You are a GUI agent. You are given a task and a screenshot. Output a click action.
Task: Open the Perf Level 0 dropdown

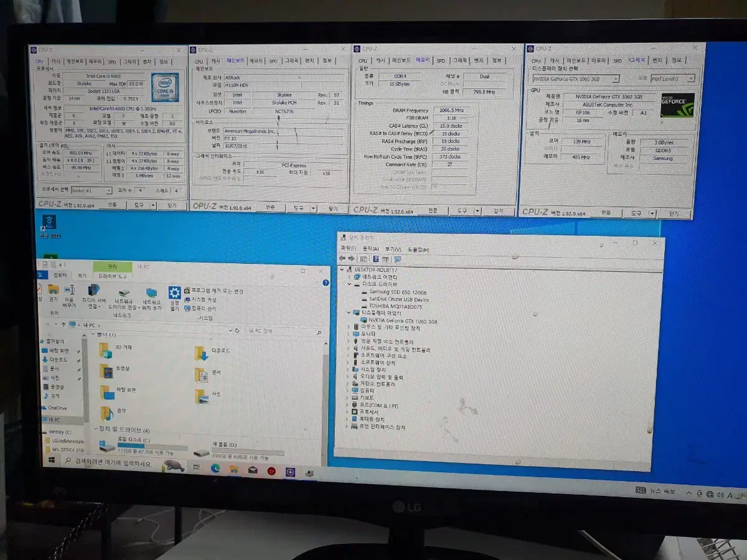(x=672, y=78)
